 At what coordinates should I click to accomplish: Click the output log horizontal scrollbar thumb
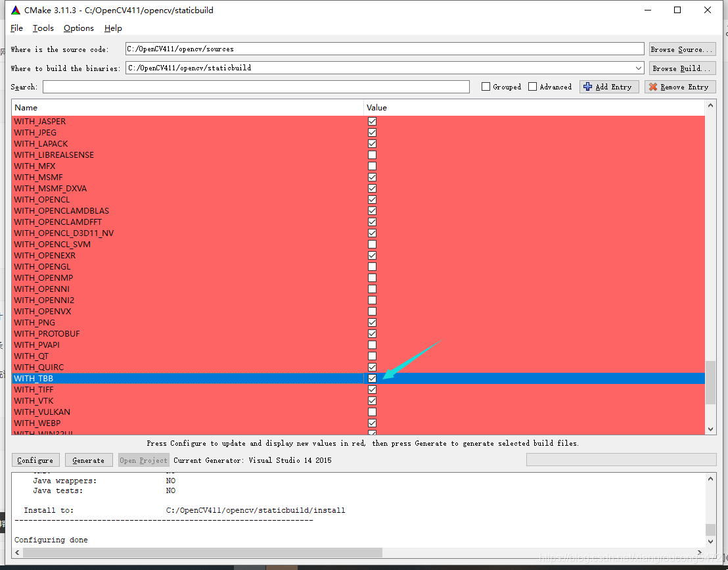202,552
